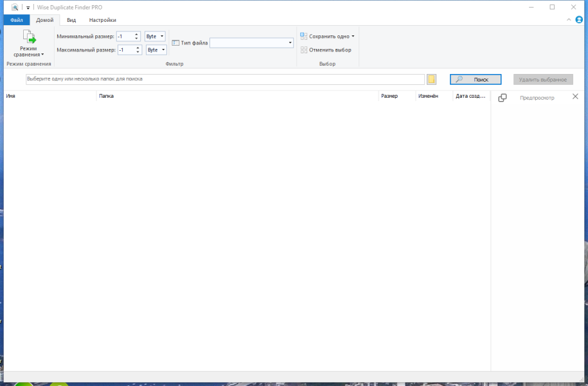Sort by the Дата созд... column header

(x=472, y=96)
